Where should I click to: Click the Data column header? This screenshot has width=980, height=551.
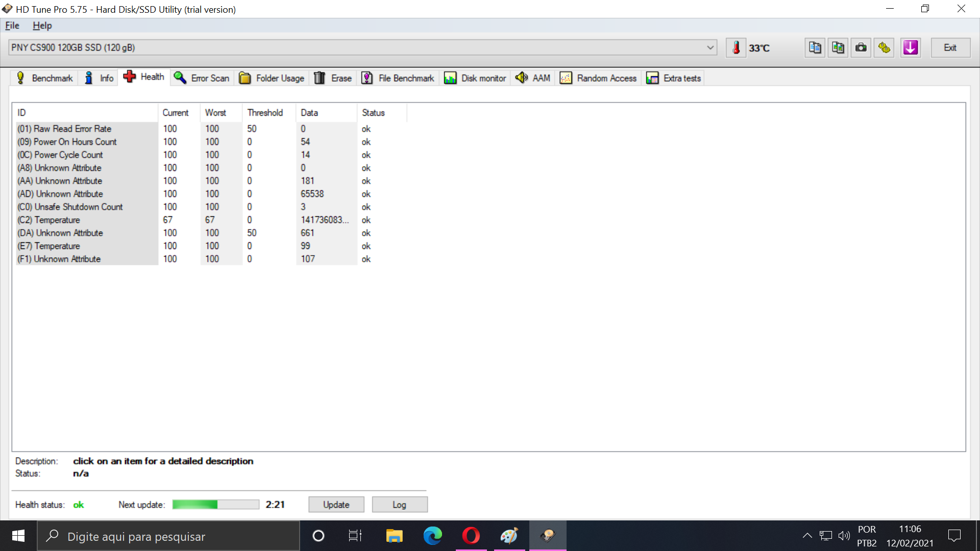(327, 113)
